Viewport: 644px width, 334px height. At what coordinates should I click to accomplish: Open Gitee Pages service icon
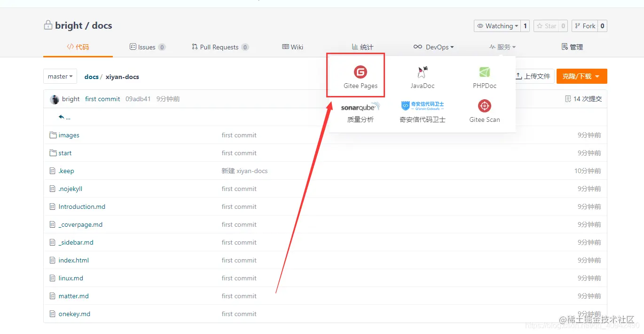pos(361,72)
